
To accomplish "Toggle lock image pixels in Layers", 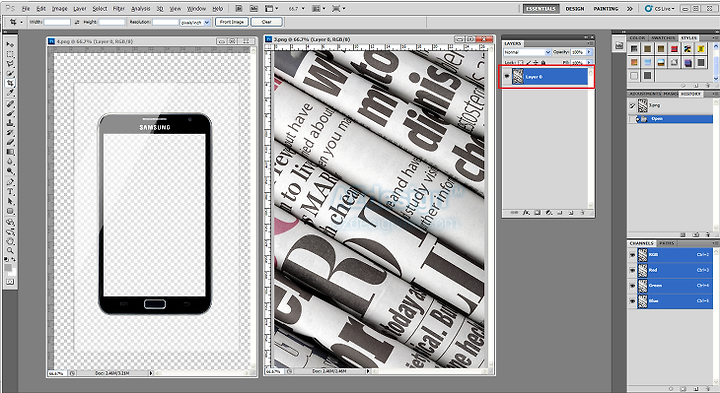I will pos(529,62).
